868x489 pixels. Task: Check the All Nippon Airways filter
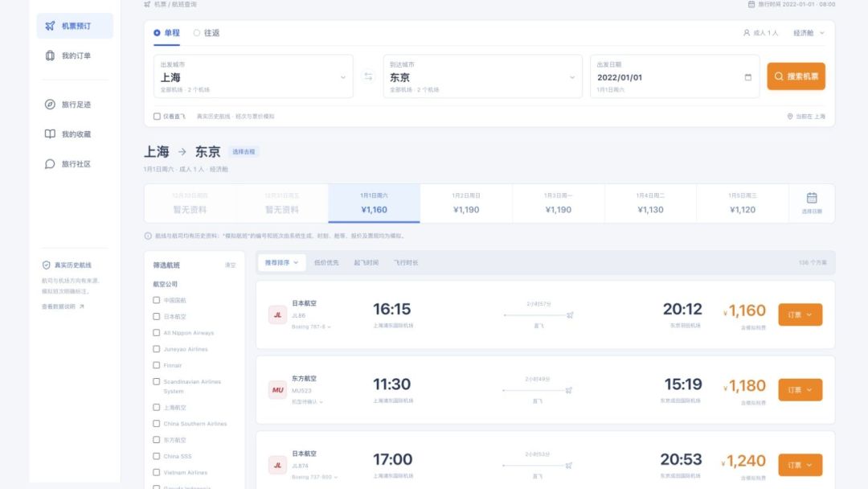pos(157,333)
